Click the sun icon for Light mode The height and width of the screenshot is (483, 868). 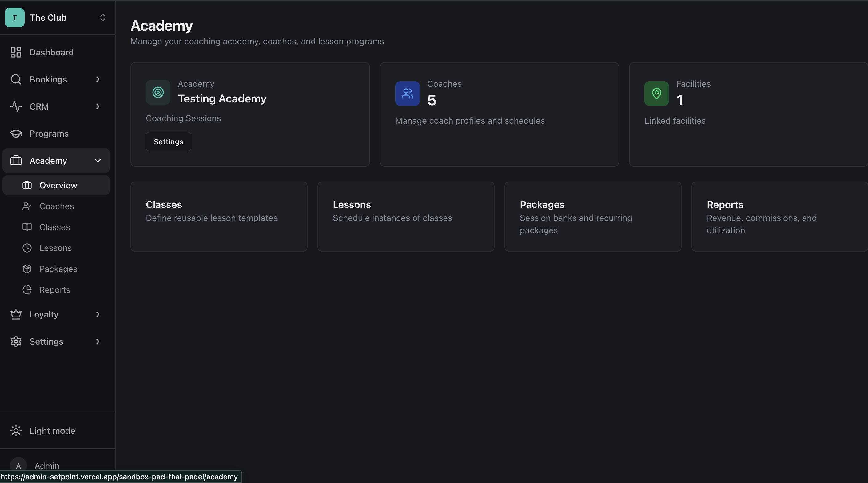16,430
